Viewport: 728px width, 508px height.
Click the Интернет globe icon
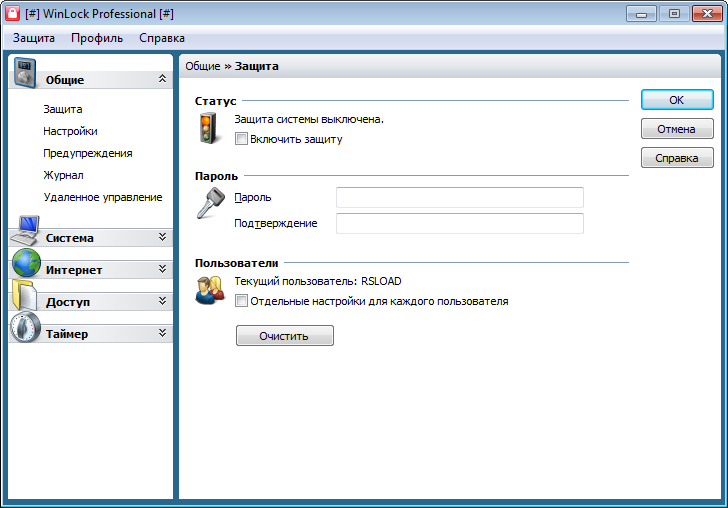click(x=26, y=263)
